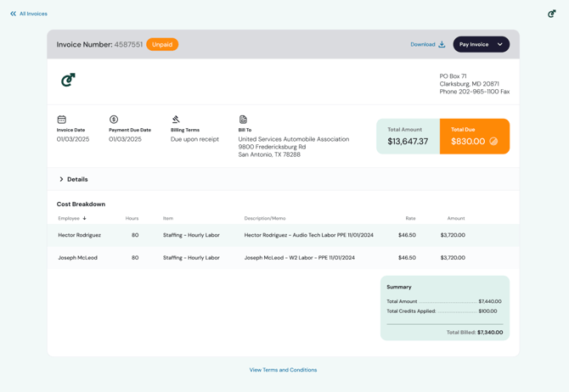Click the Billing Terms gavel icon
Image resolution: width=569 pixels, height=392 pixels.
(176, 120)
